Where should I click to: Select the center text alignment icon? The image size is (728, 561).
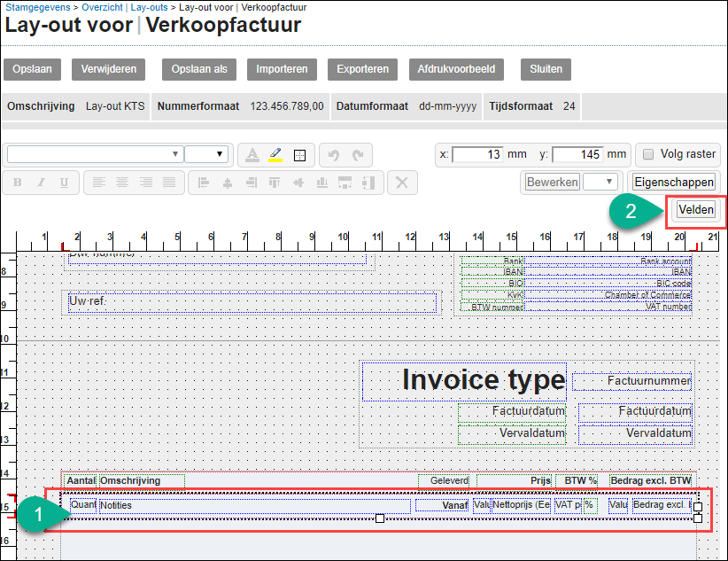(x=121, y=182)
